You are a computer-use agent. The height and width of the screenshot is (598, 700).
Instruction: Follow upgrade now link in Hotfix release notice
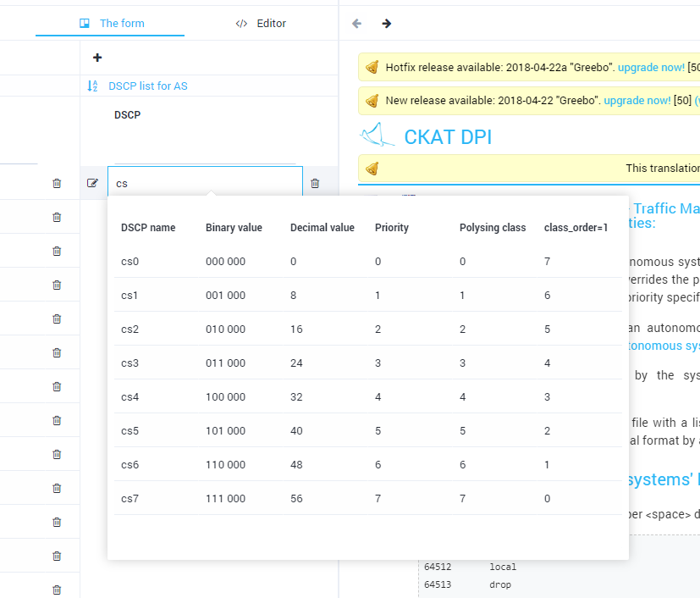[650, 67]
